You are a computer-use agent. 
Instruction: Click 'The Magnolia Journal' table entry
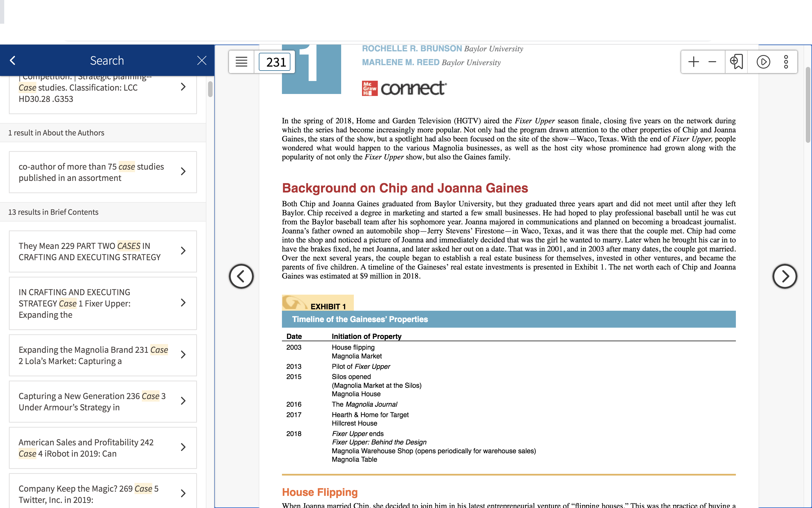coord(364,404)
